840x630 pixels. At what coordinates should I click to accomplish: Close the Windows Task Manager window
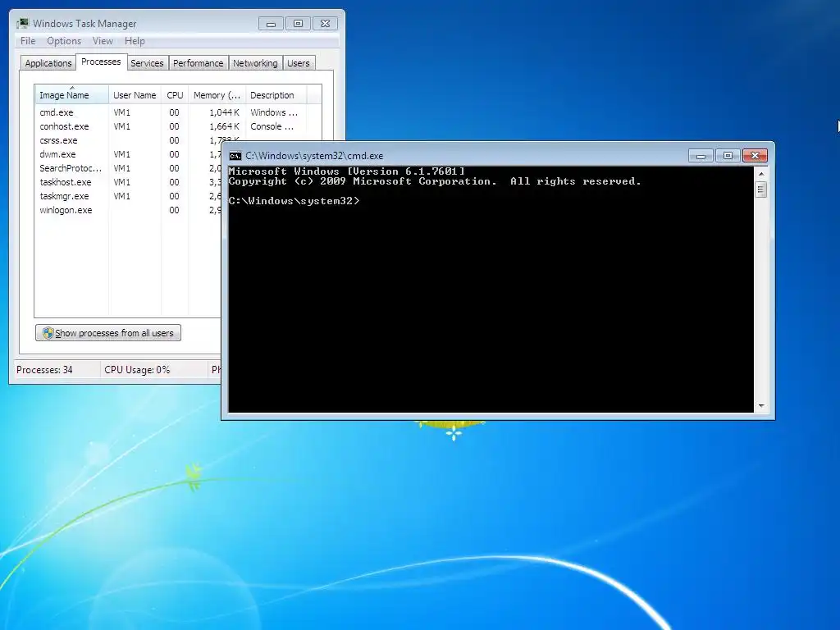coord(325,24)
